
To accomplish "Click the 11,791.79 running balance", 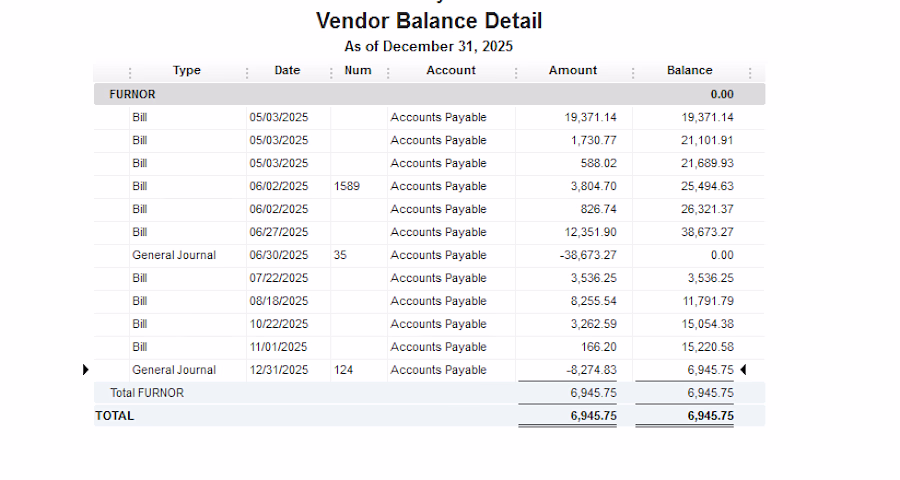I will click(x=707, y=301).
